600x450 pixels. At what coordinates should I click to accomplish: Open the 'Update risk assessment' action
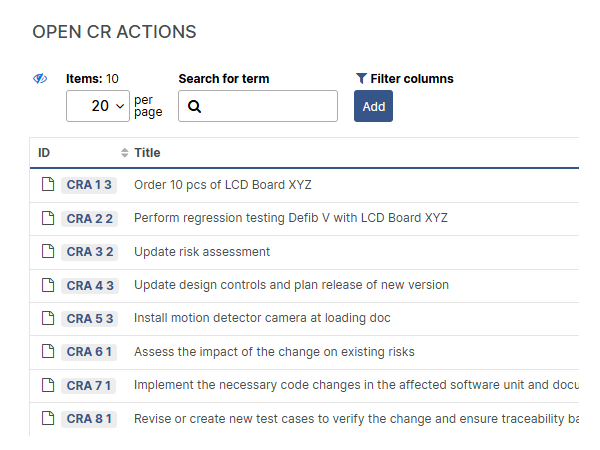click(x=202, y=252)
